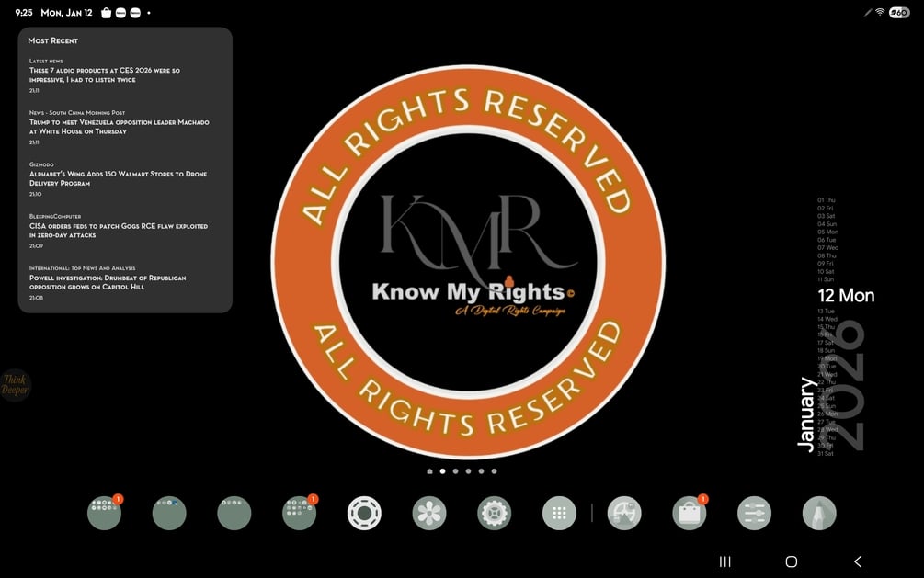924x578 pixels.
Task: Open the CISA Gogs RCE flaw article
Action: coord(119,231)
